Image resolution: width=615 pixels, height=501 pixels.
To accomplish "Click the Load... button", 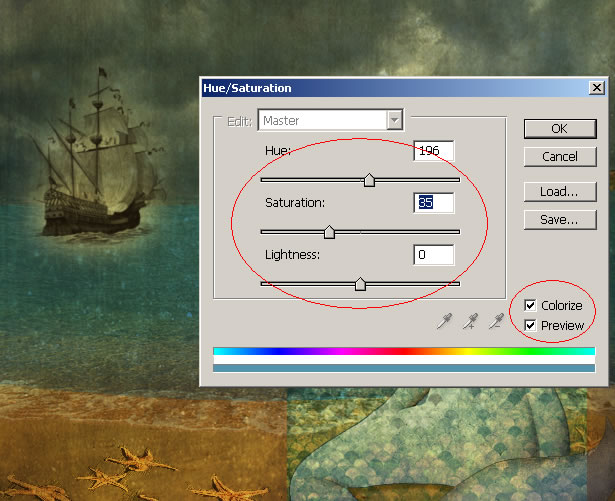I will [x=560, y=191].
